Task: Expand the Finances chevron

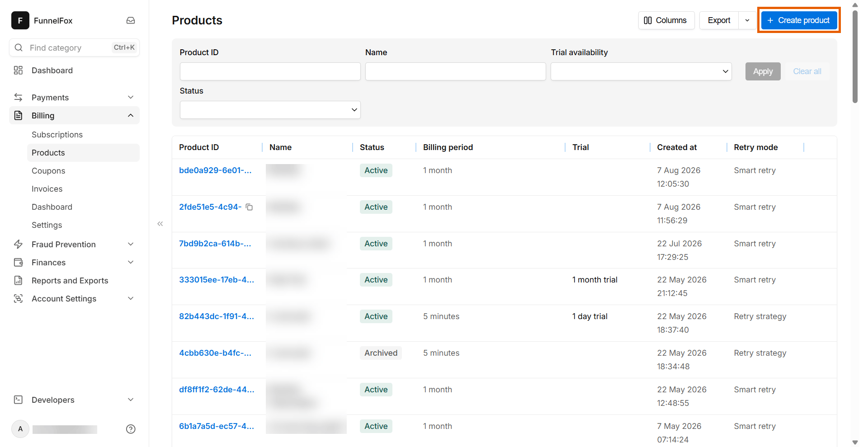Action: [x=131, y=262]
